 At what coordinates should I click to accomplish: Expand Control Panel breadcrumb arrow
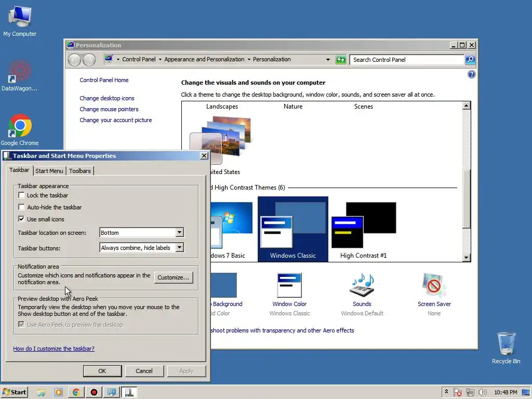coord(160,60)
